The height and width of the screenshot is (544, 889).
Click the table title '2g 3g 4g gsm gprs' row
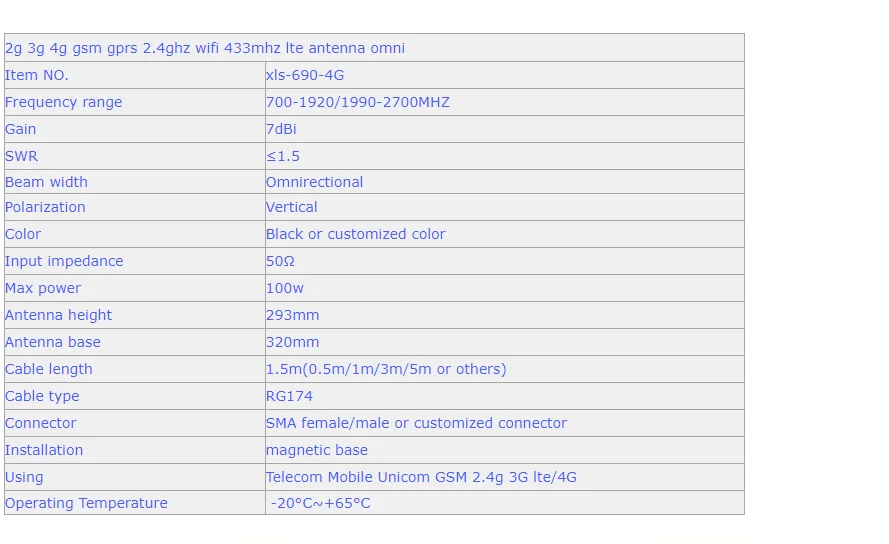(374, 48)
